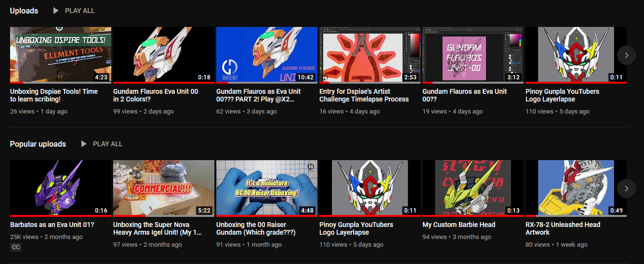The width and height of the screenshot is (644, 264).
Task: Open the Popular uploads Pinoy Gunpla logo thumbnail
Action: coord(370,189)
